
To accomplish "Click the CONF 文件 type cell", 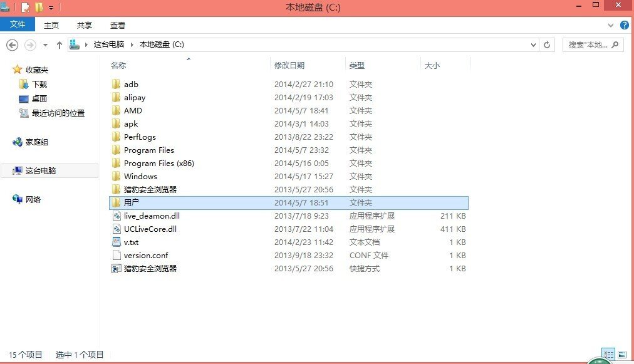I will 369,255.
